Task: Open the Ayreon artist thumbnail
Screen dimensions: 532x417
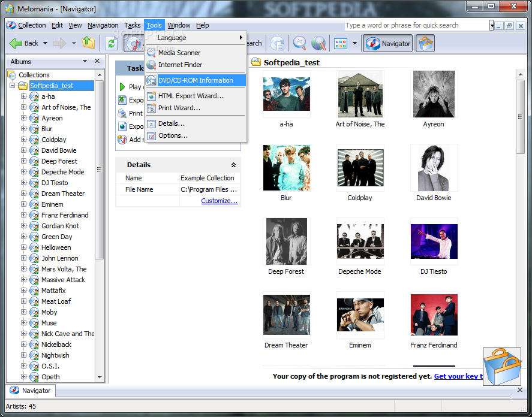Action: tap(434, 94)
